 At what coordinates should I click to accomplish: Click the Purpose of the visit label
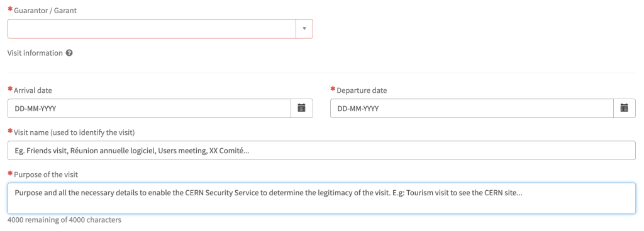(x=46, y=175)
